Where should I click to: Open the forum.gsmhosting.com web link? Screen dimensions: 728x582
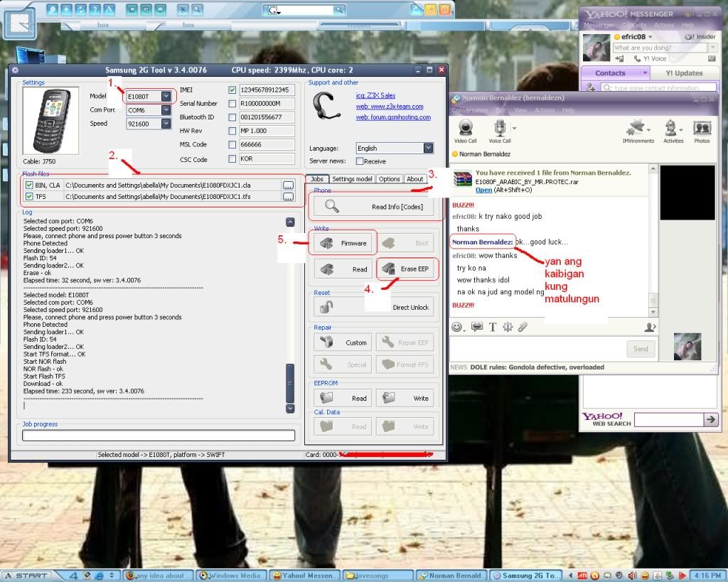[x=393, y=117]
